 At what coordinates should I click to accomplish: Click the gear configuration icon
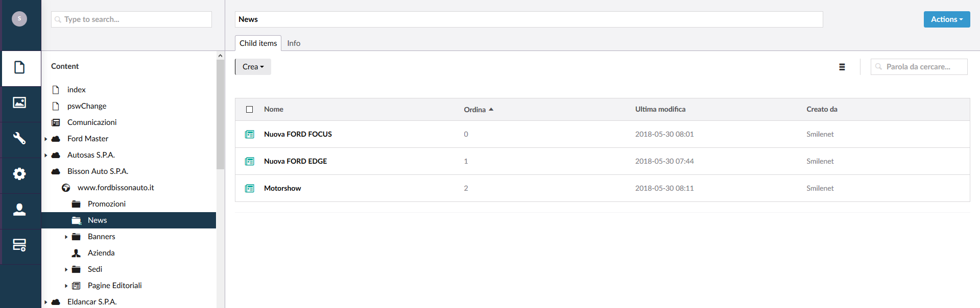point(20,174)
